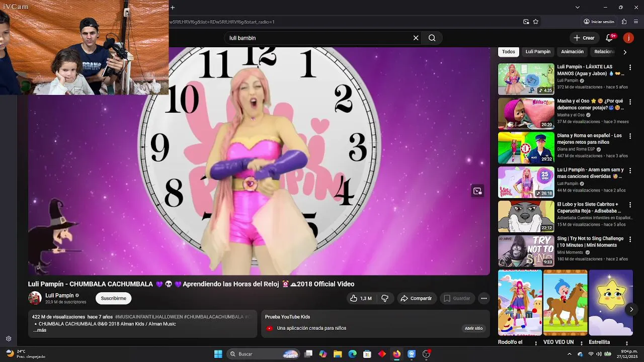Open options for LÁVATE LAS MANOS video
Image resolution: width=644 pixels, height=362 pixels.
pos(630,67)
